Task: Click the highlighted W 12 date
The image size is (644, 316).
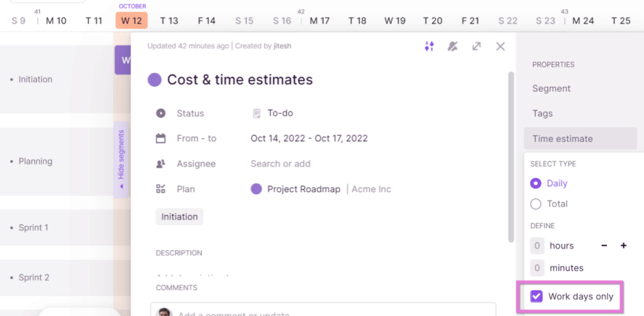Action: point(131,21)
